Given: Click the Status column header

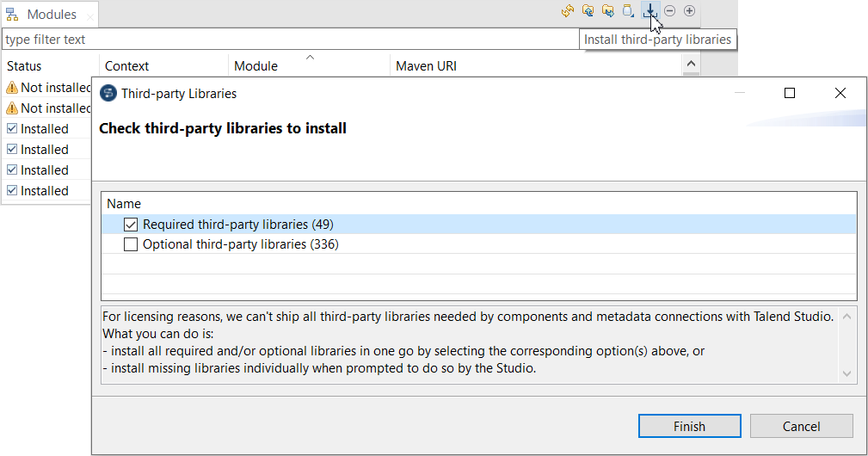Looking at the screenshot, I should (x=24, y=66).
